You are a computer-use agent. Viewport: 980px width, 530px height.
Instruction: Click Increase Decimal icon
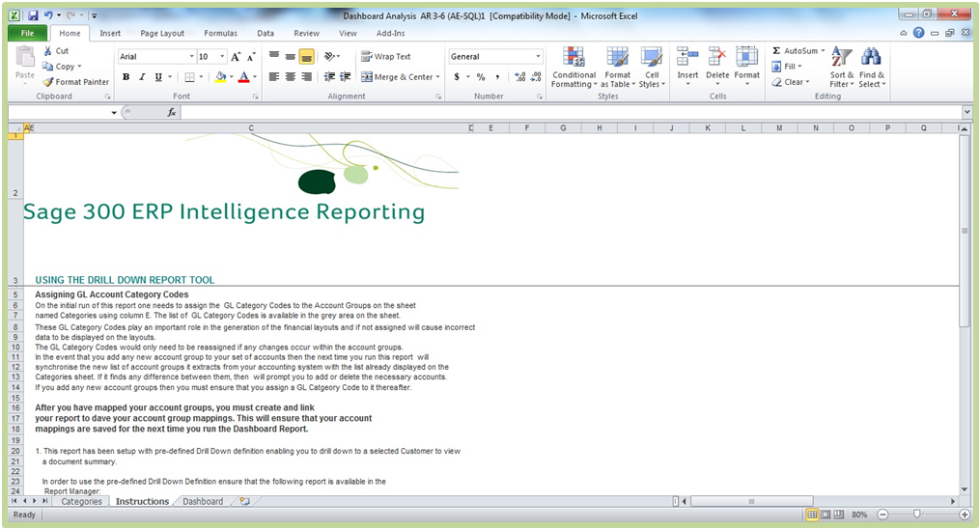click(x=520, y=77)
